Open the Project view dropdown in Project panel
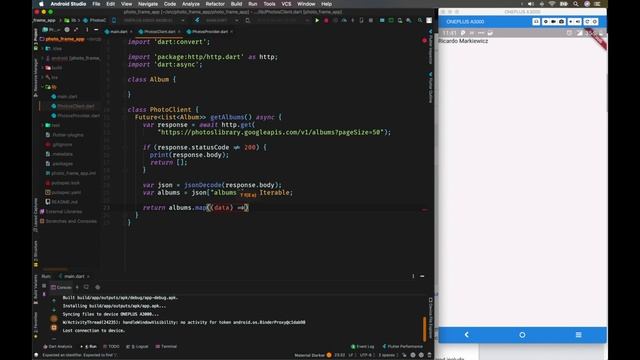Screen dimensions: 640x360 click(x=52, y=30)
